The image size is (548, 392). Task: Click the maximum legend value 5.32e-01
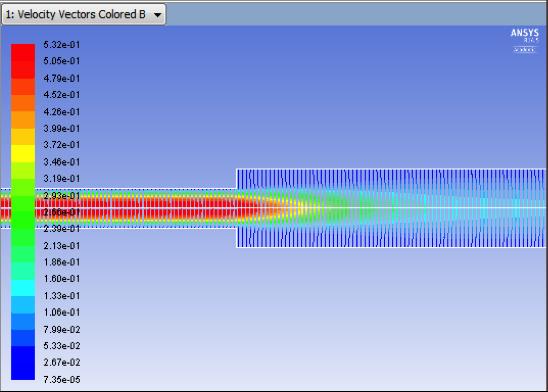pos(62,45)
